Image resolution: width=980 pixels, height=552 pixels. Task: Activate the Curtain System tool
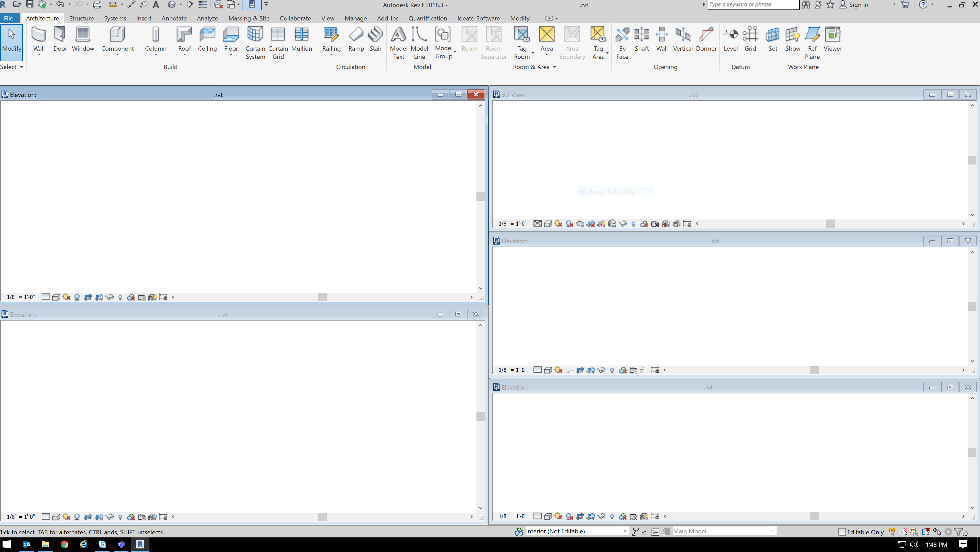pyautogui.click(x=255, y=43)
